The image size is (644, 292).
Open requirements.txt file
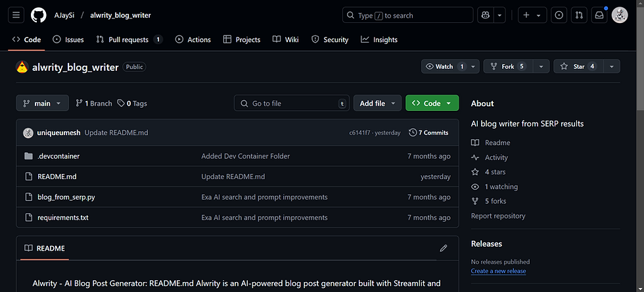tap(63, 217)
